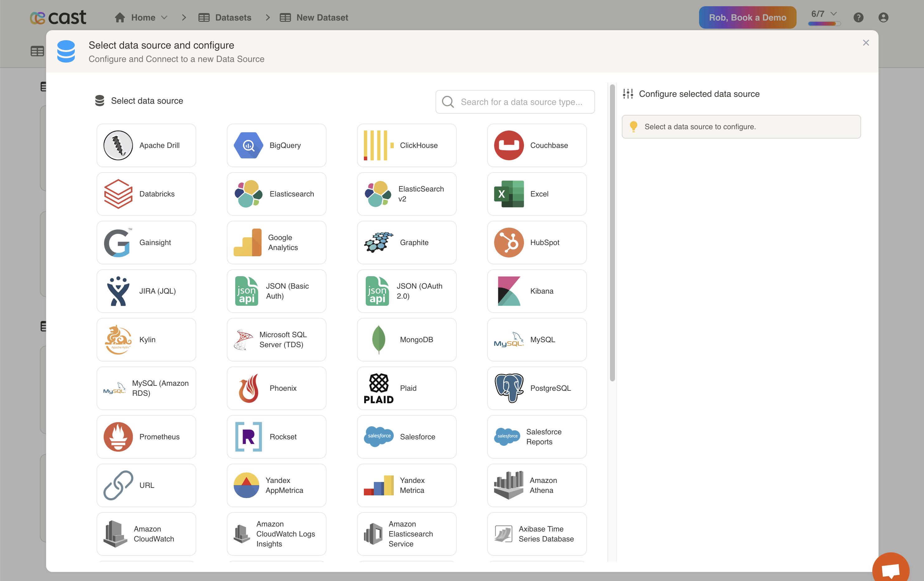The image size is (924, 581).
Task: Choose the Phoenix flame bird icon
Action: (248, 389)
